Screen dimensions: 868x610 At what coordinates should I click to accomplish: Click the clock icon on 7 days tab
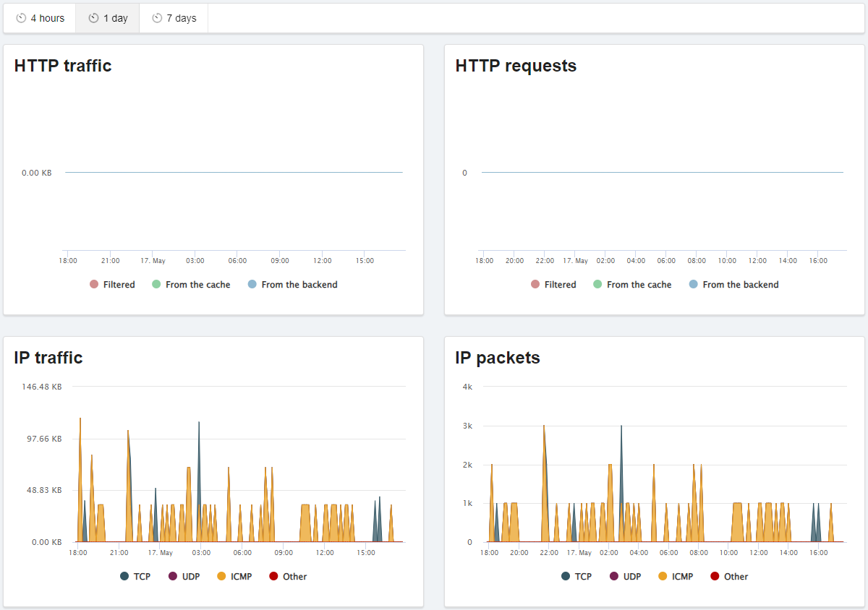pos(157,18)
